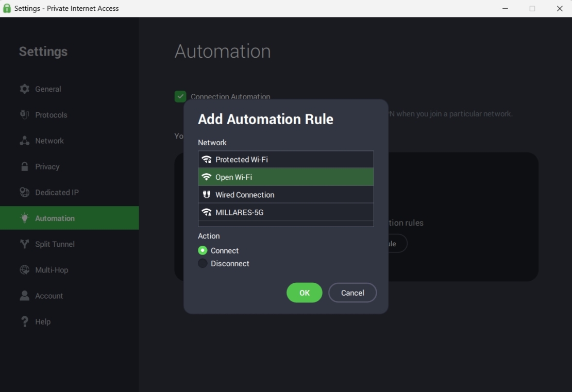Click the General gear icon in sidebar
This screenshot has width=572, height=392.
point(24,89)
